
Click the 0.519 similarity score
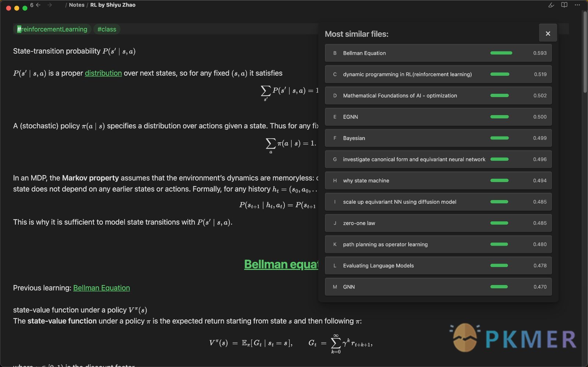(x=540, y=74)
